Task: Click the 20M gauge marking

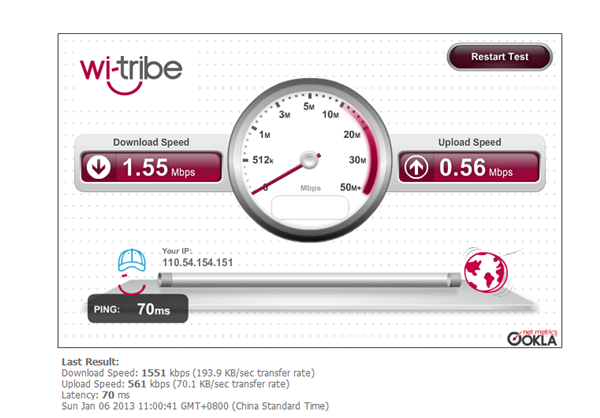Action: pos(352,135)
